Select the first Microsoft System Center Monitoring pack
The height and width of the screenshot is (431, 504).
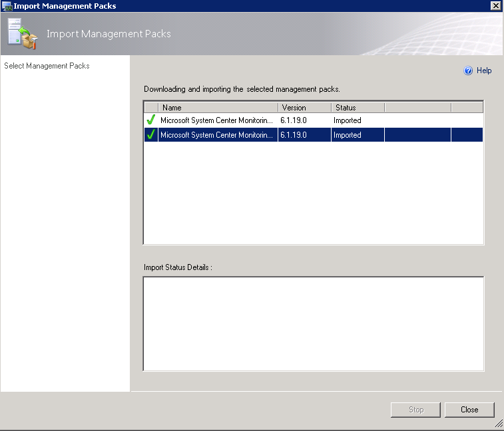pos(314,120)
